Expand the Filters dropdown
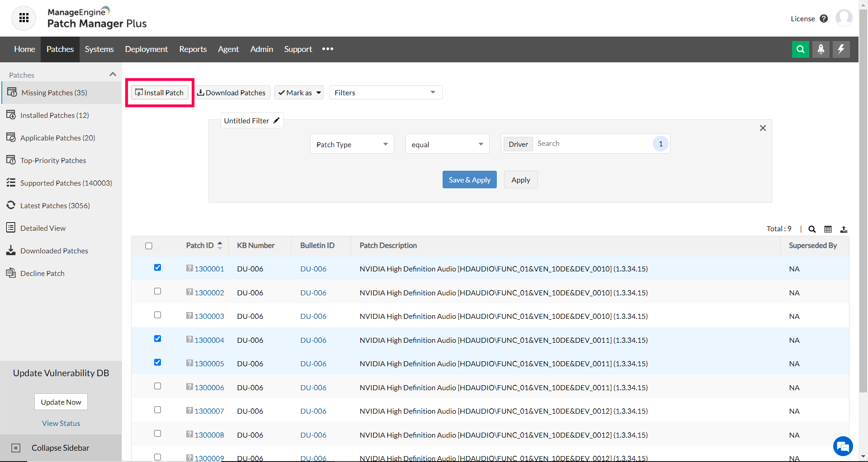868x462 pixels. coord(385,92)
